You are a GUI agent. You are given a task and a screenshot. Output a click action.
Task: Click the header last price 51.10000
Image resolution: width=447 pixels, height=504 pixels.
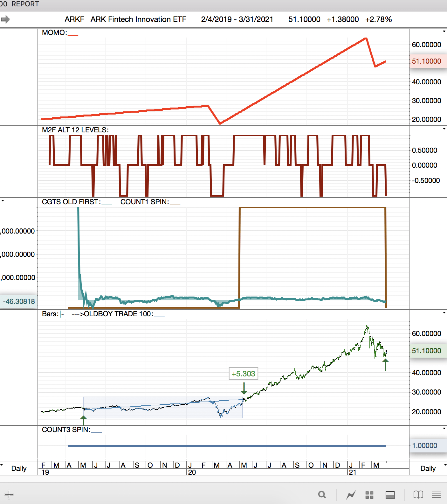(304, 19)
